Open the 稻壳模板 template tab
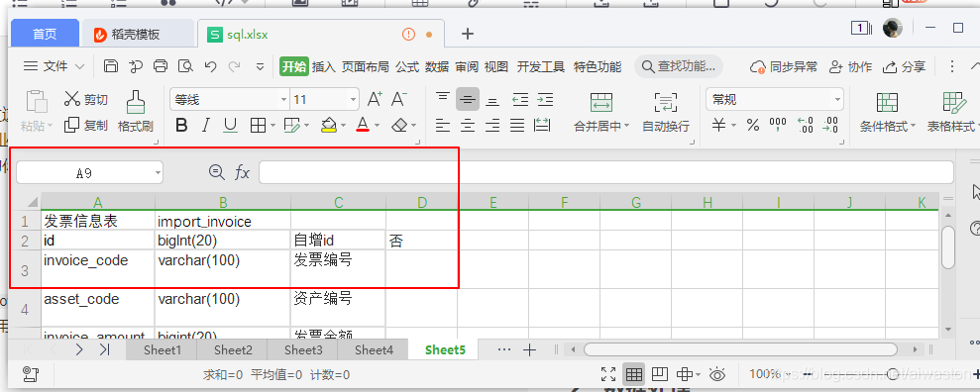The width and height of the screenshot is (980, 392). coord(137,34)
